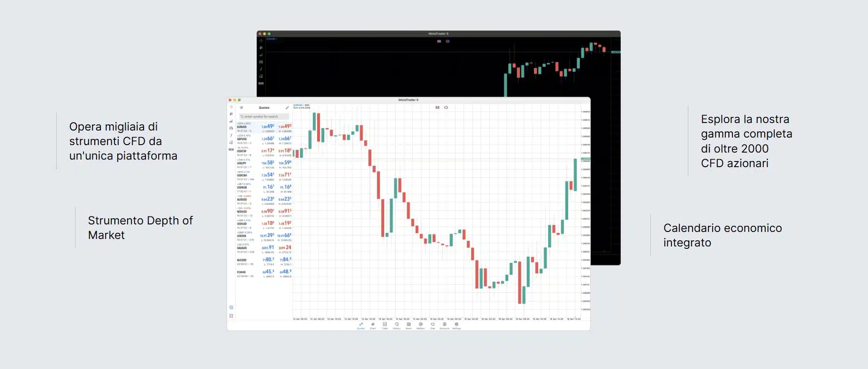Select the crosshair tool in the dark window
This screenshot has width=868, height=369.
pyautogui.click(x=261, y=40)
